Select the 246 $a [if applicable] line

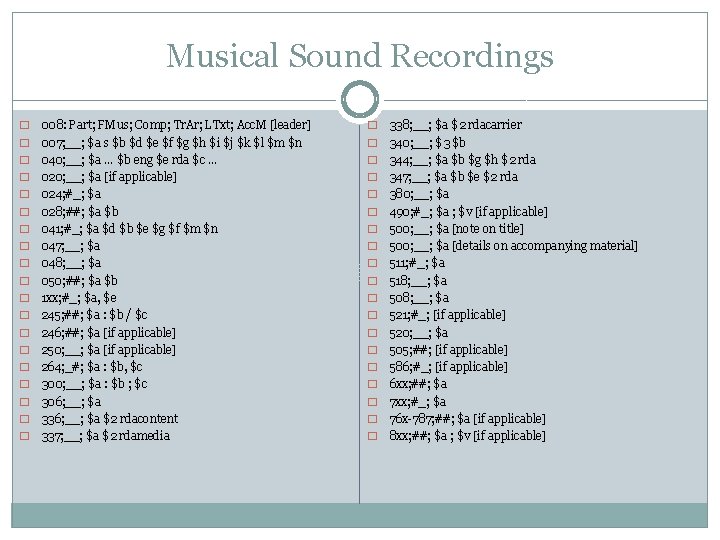click(108, 332)
